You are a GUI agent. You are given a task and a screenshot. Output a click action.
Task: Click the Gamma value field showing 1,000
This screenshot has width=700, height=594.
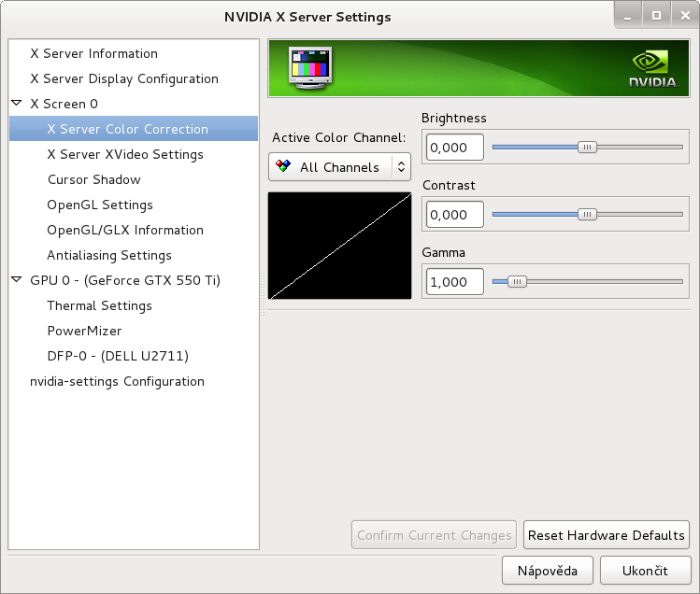[x=454, y=282]
